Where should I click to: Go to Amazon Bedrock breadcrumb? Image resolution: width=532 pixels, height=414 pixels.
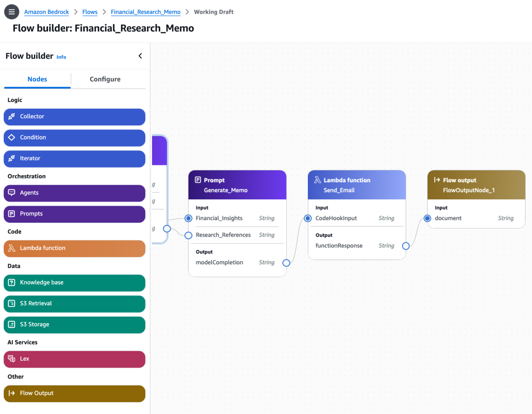pos(46,12)
